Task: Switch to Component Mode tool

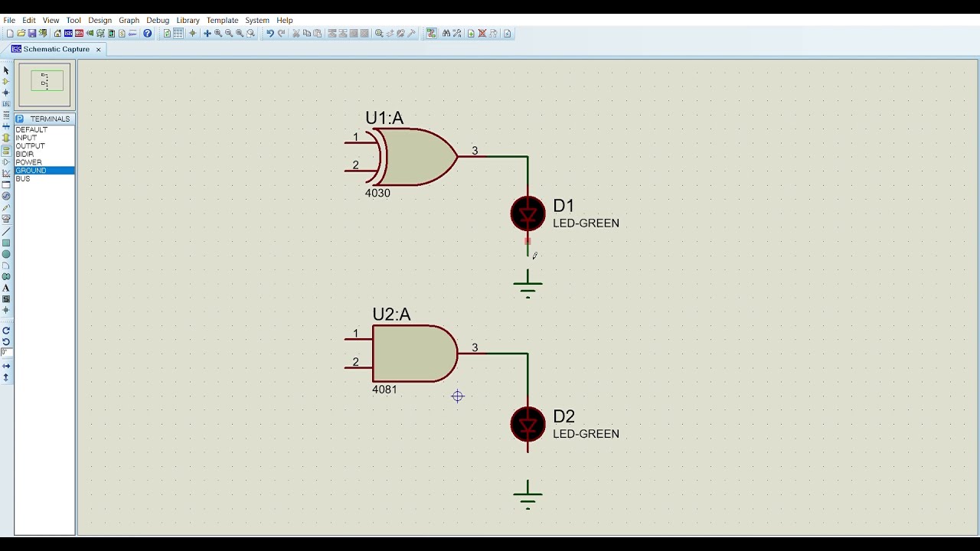Action: 6,81
